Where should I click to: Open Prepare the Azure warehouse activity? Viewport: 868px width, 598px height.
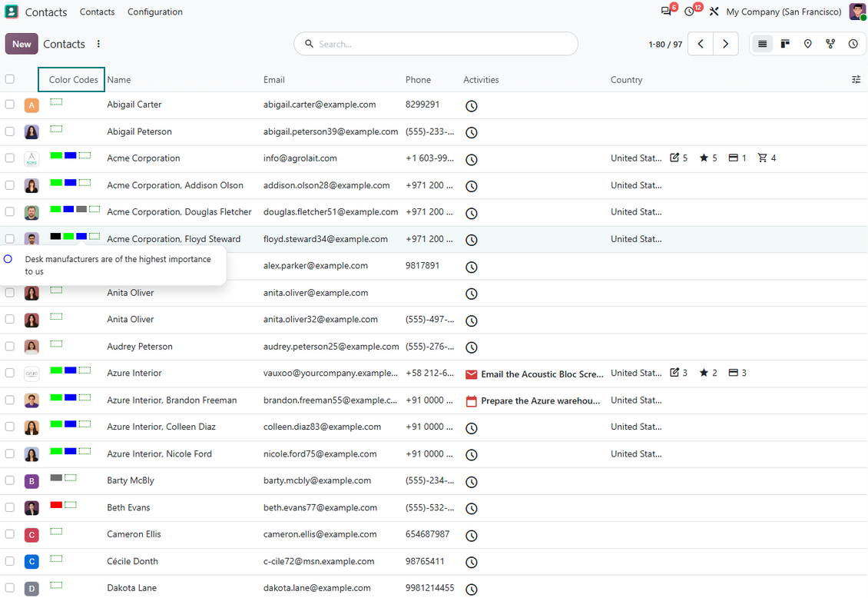(540, 401)
